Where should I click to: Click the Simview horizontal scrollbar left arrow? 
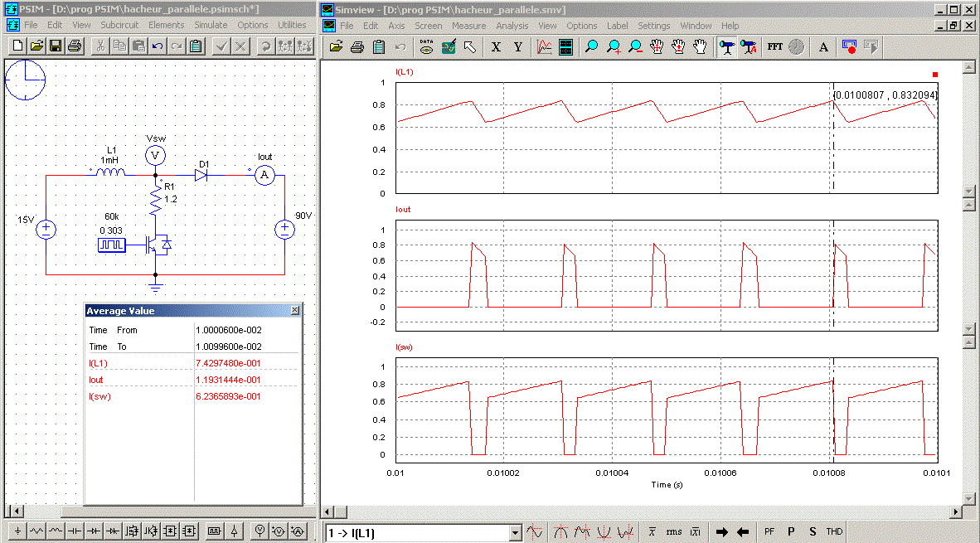coord(328,512)
